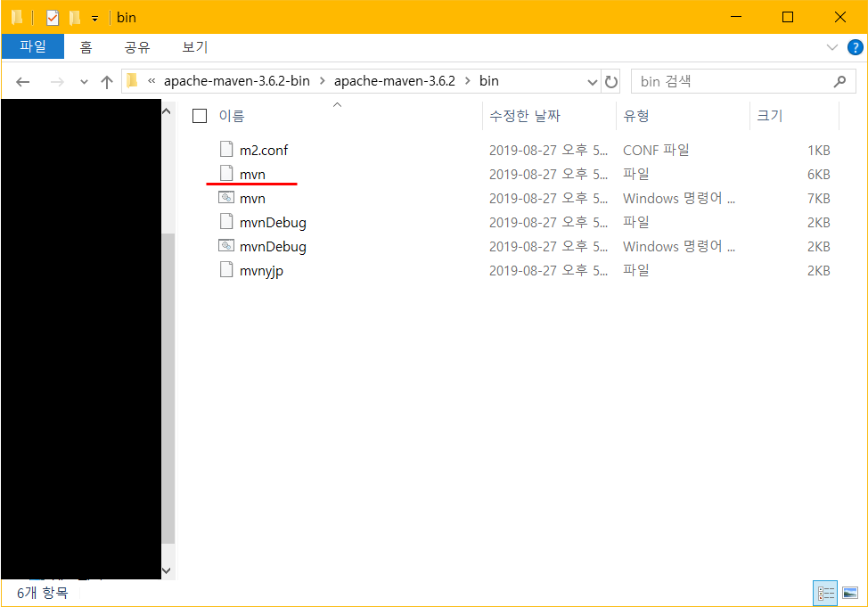Navigate to apache-maven-3.6.2 breadcrumb

click(395, 81)
